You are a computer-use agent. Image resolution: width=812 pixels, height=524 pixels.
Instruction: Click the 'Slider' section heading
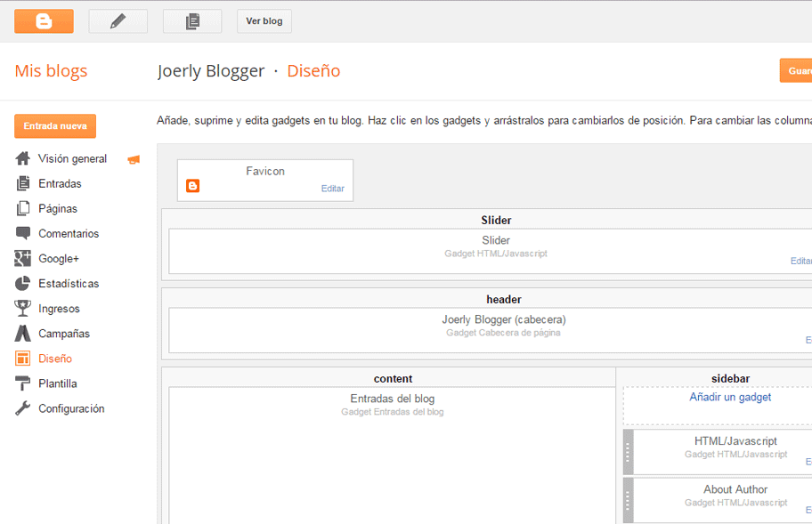tap(496, 221)
